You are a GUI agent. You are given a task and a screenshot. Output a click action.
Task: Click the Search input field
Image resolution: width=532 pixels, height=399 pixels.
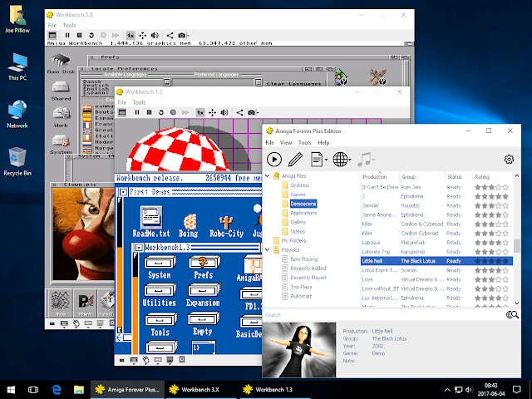[x=384, y=315]
